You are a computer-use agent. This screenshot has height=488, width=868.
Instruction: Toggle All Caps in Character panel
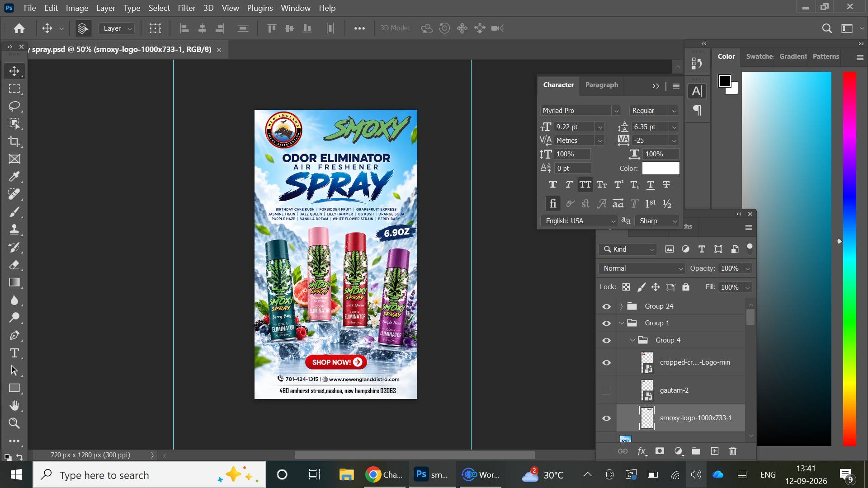pos(585,185)
